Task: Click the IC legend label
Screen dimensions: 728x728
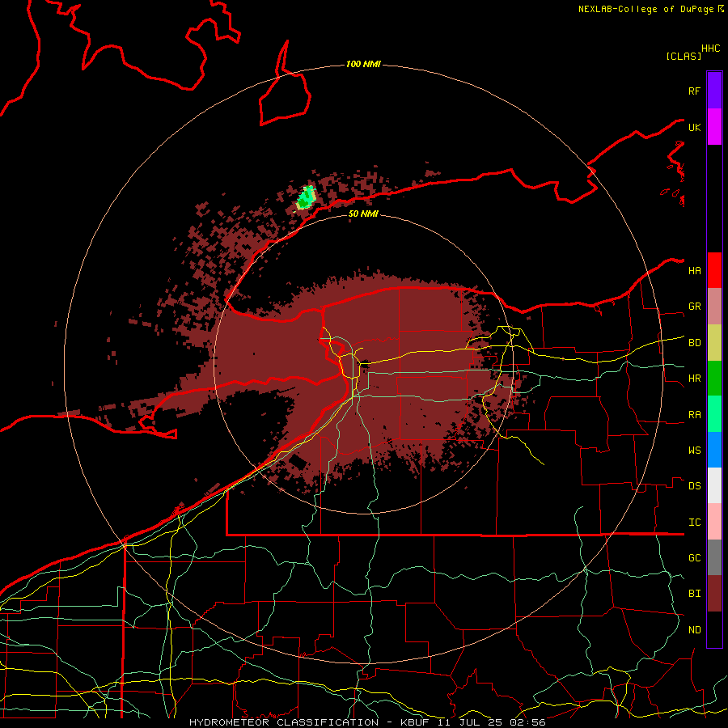Action: (694, 523)
